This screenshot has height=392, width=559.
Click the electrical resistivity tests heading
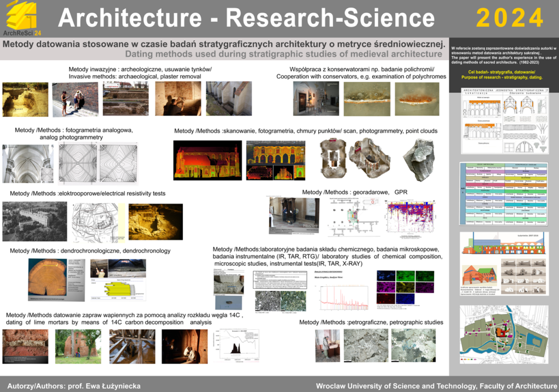tap(87, 193)
